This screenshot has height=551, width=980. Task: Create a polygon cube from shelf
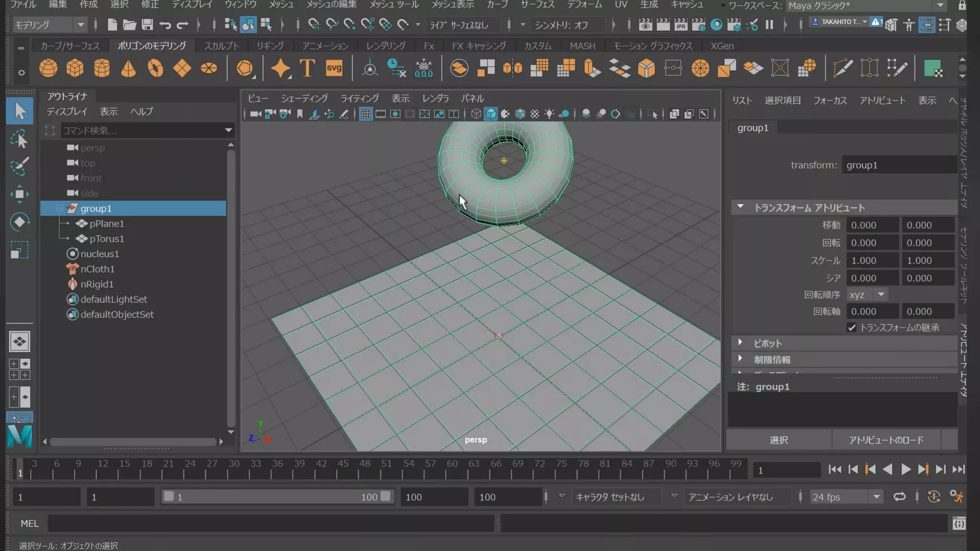[x=75, y=68]
